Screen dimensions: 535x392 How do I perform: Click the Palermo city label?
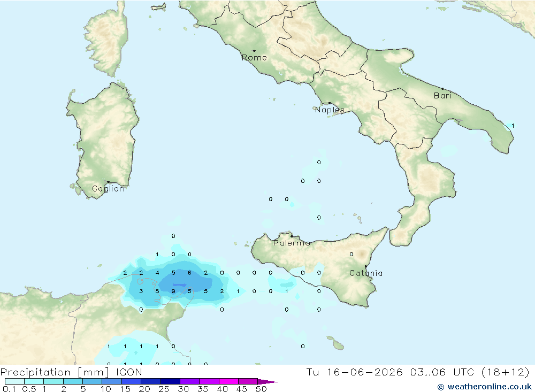pyautogui.click(x=292, y=243)
